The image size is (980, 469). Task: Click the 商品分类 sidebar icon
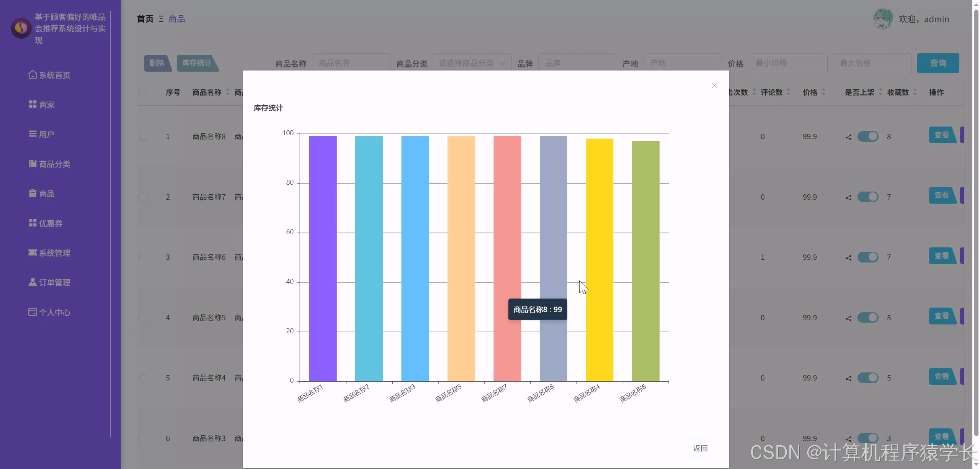[33, 164]
